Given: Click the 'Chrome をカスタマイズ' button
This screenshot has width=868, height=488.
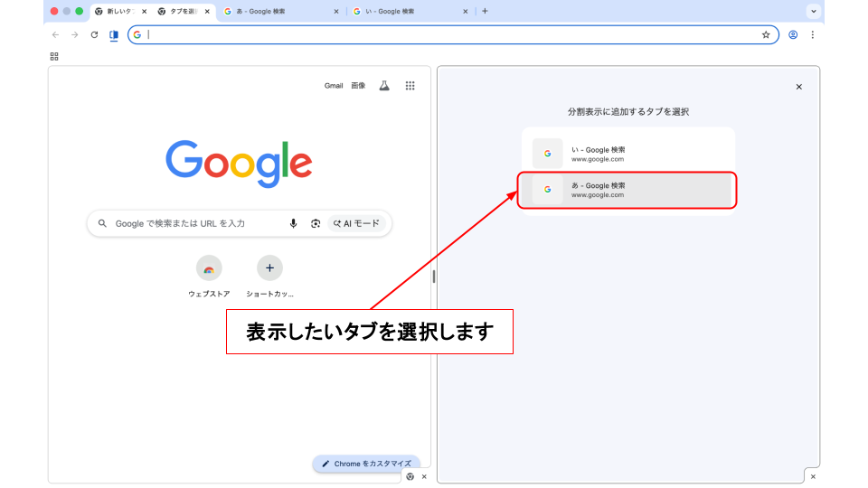Looking at the screenshot, I should [x=366, y=464].
